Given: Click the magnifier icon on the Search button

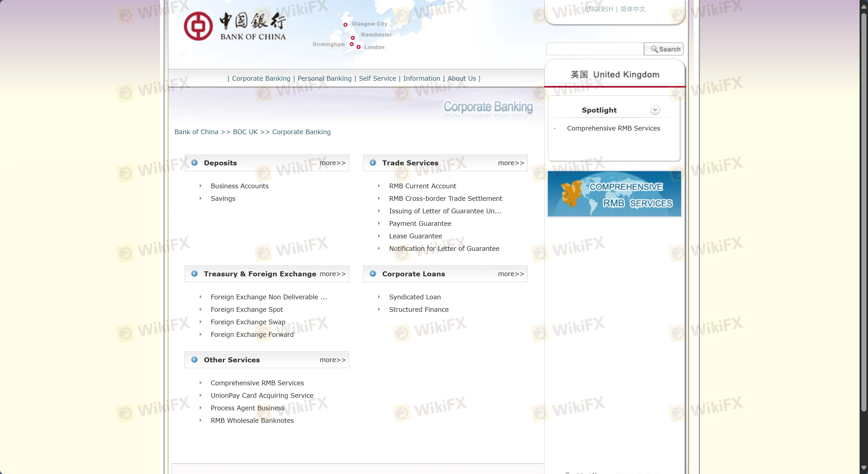Looking at the screenshot, I should coord(654,49).
